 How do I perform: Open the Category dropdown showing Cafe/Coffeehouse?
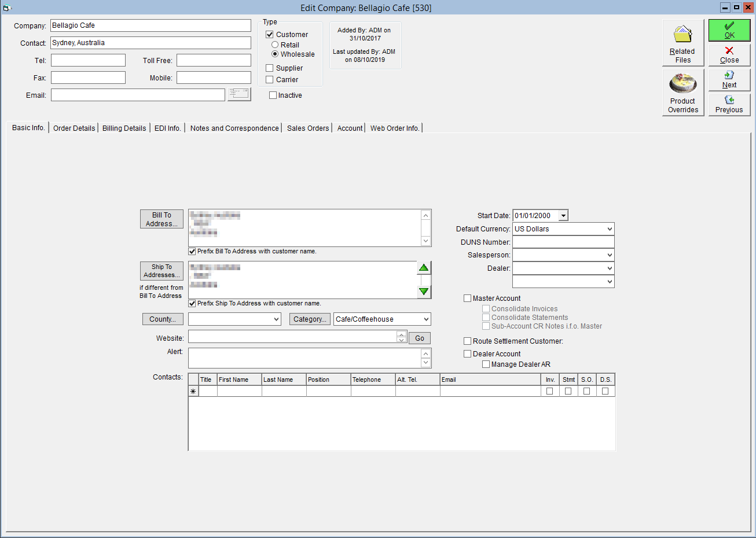tap(426, 319)
